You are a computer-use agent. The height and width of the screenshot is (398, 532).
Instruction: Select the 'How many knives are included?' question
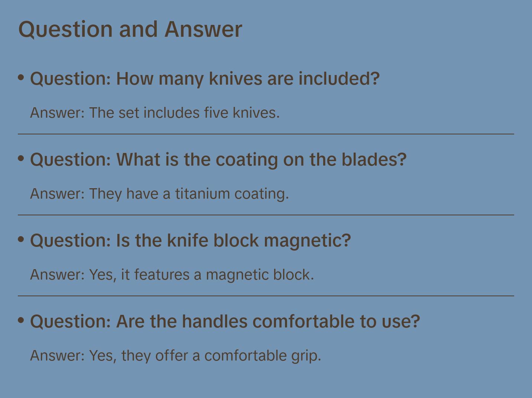pos(205,79)
